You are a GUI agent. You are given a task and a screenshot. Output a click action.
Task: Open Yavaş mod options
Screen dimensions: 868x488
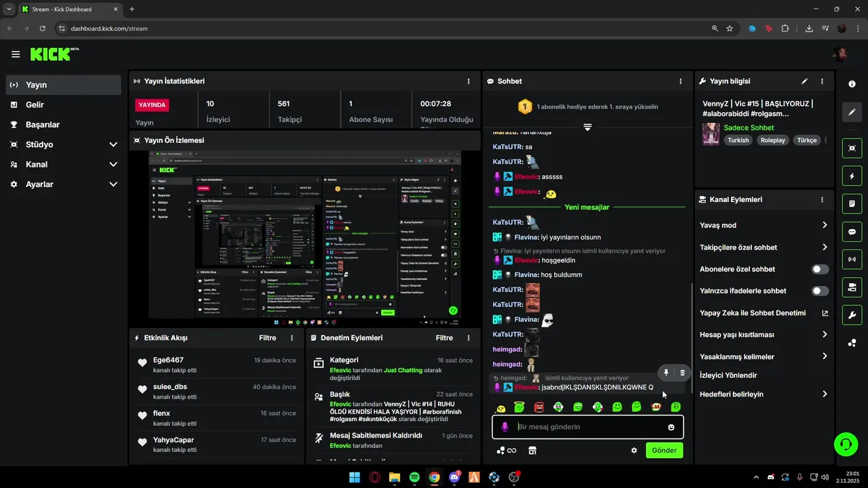(764, 225)
